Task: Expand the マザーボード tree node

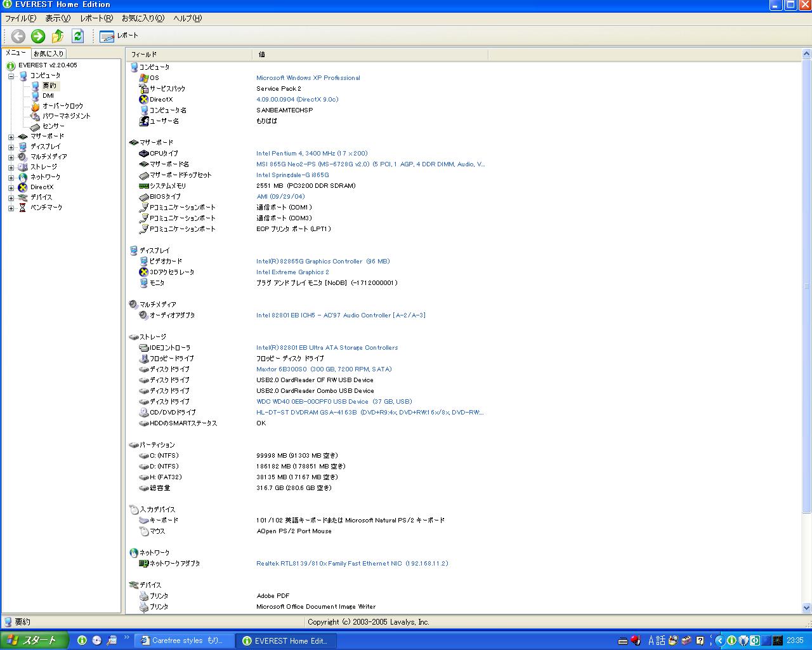Action: pyautogui.click(x=11, y=136)
